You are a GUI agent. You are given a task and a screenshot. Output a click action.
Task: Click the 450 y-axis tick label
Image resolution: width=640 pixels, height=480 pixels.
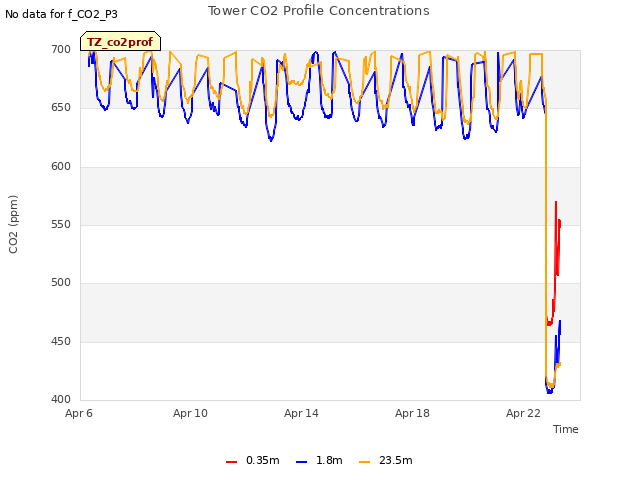point(61,341)
